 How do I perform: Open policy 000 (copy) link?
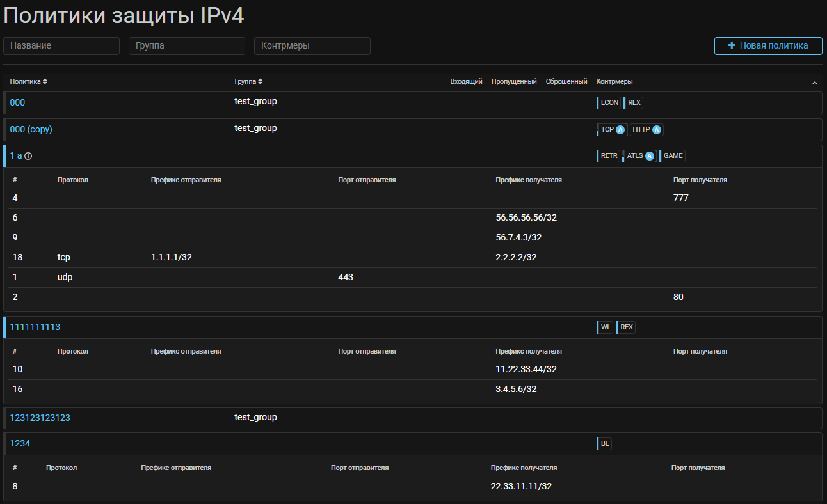coord(31,129)
